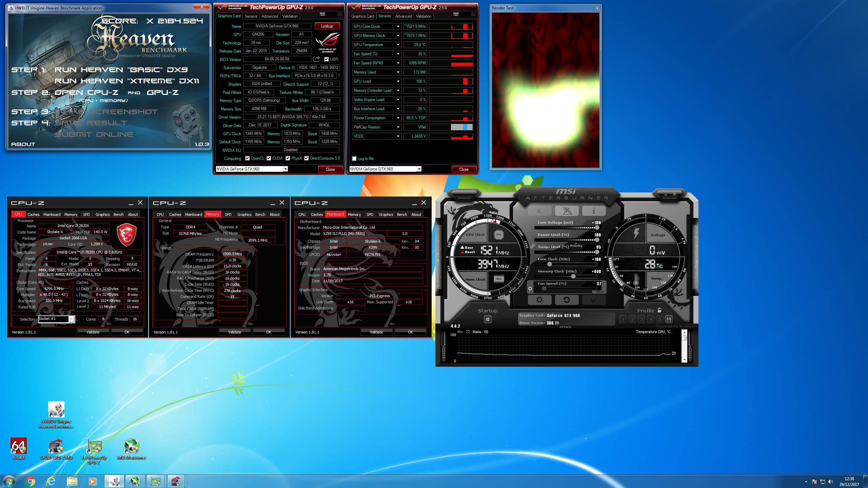Open the Bench tab in the CPU-Z Mainboard window
The height and width of the screenshot is (488, 868).
[x=402, y=215]
